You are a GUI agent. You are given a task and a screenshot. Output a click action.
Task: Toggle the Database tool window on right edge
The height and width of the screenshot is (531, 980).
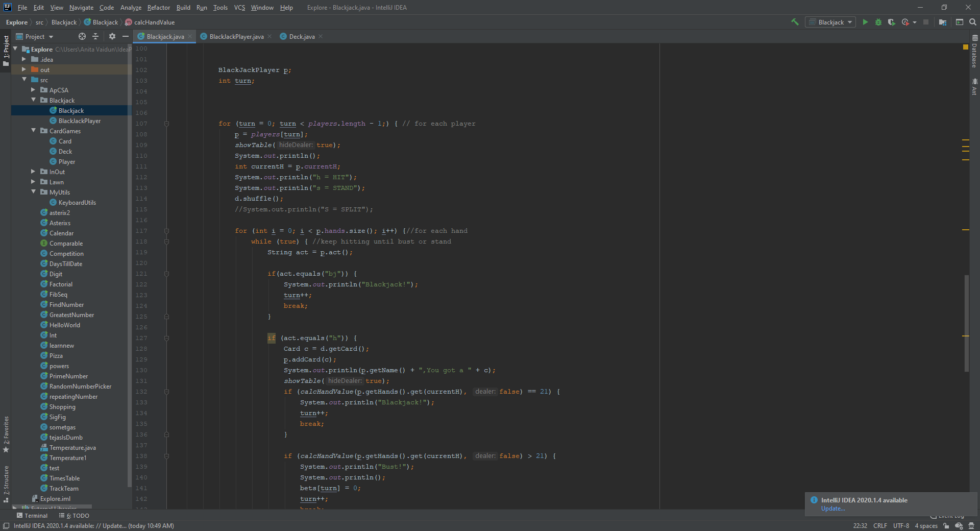tap(974, 51)
